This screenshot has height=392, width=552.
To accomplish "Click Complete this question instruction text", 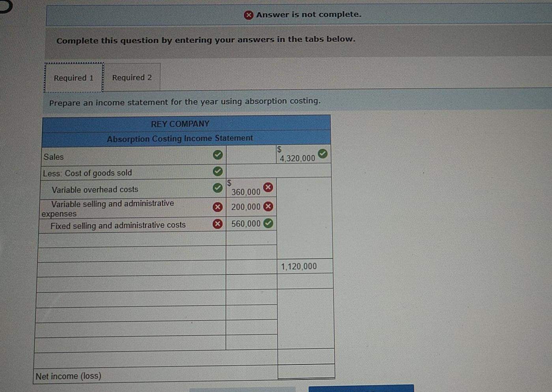I will 206,40.
